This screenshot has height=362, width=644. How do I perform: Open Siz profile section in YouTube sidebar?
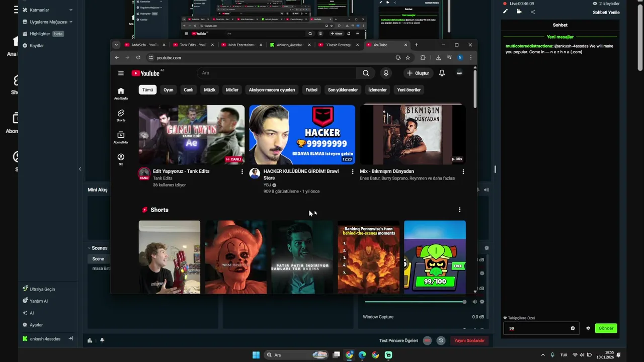(x=121, y=159)
